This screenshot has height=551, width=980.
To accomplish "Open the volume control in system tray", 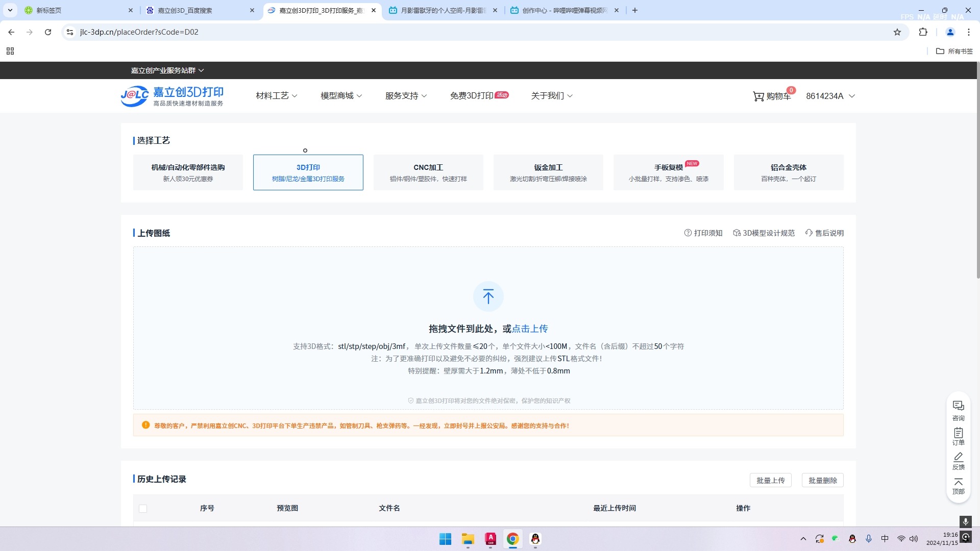I will click(914, 539).
